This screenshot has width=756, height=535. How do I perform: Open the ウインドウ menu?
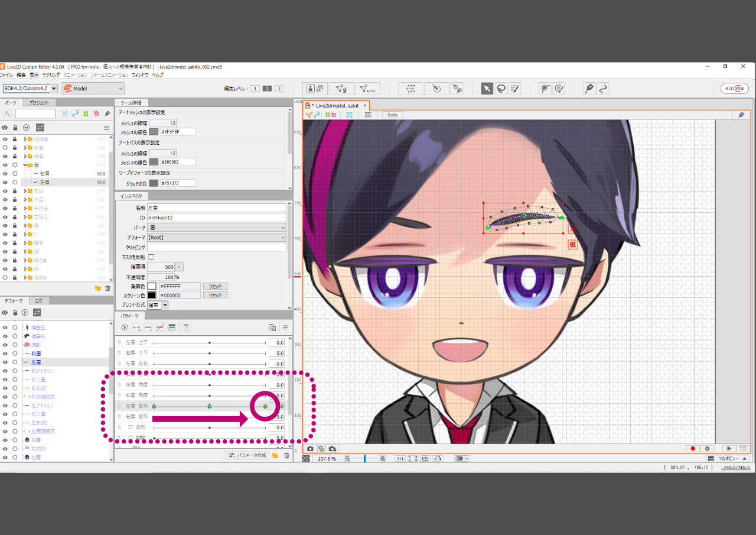click(x=140, y=75)
